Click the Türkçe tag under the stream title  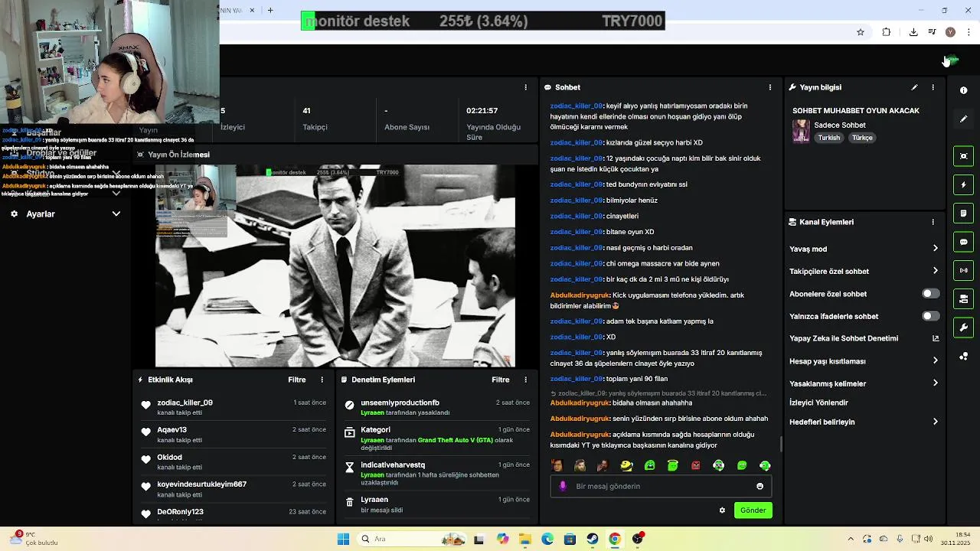pyautogui.click(x=862, y=138)
